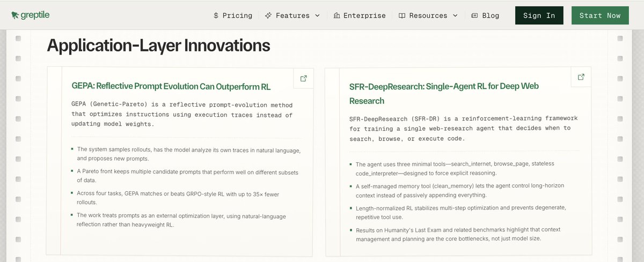Viewport: 644px width, 262px height.
Task: Open the SFR-DeepResearch card's external link icon
Action: click(x=581, y=77)
